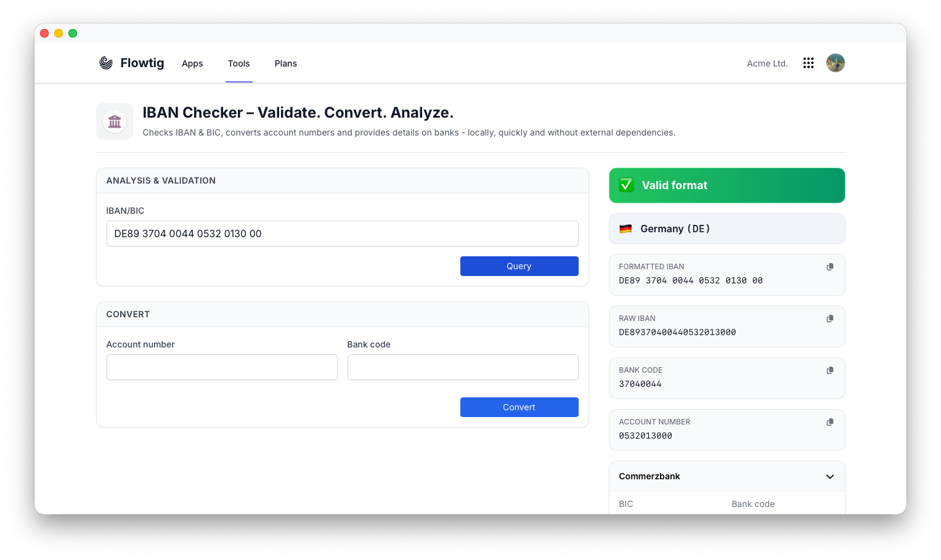Select the text DE89 3704 0044 0532 0130 00 in result
The width and height of the screenshot is (941, 560).
691,280
